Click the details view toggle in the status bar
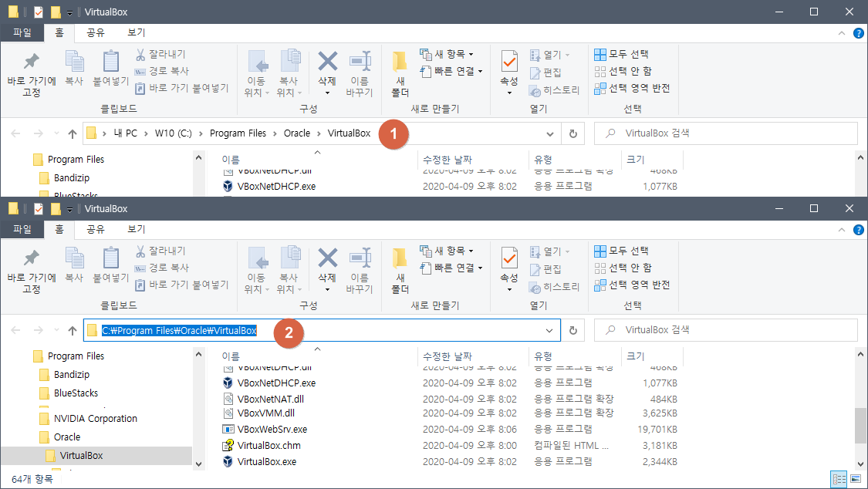 (x=839, y=479)
